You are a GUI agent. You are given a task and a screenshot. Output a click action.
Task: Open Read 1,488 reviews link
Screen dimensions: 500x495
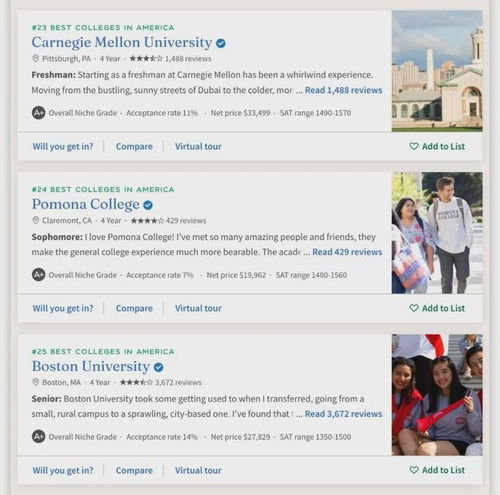[343, 90]
